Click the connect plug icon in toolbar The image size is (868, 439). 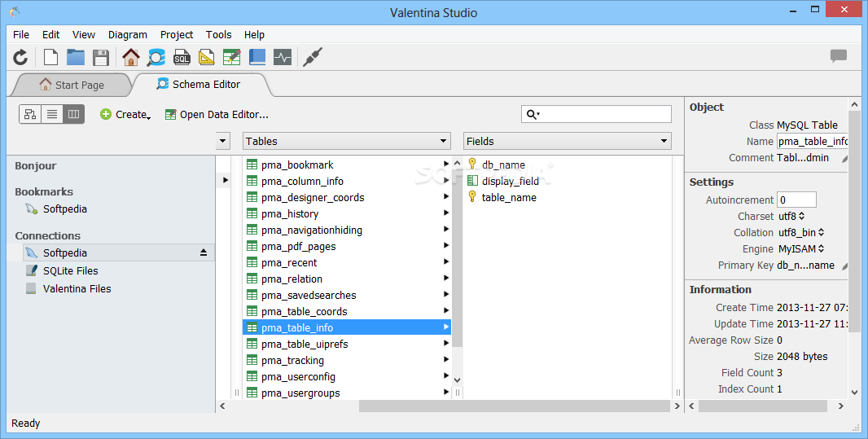pyautogui.click(x=313, y=57)
